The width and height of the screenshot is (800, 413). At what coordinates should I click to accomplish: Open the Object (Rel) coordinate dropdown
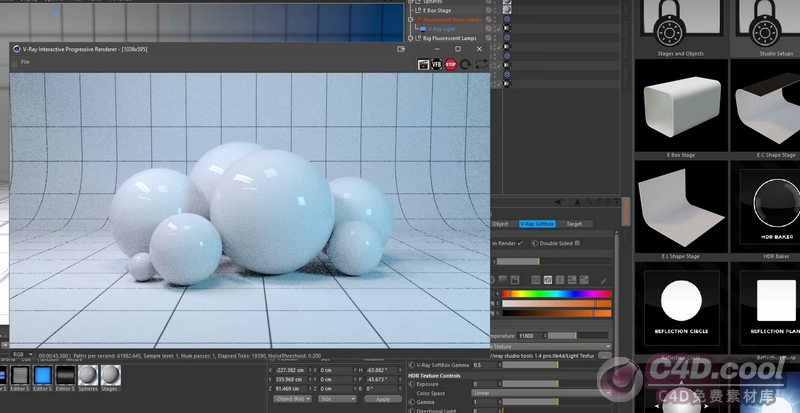(292, 399)
